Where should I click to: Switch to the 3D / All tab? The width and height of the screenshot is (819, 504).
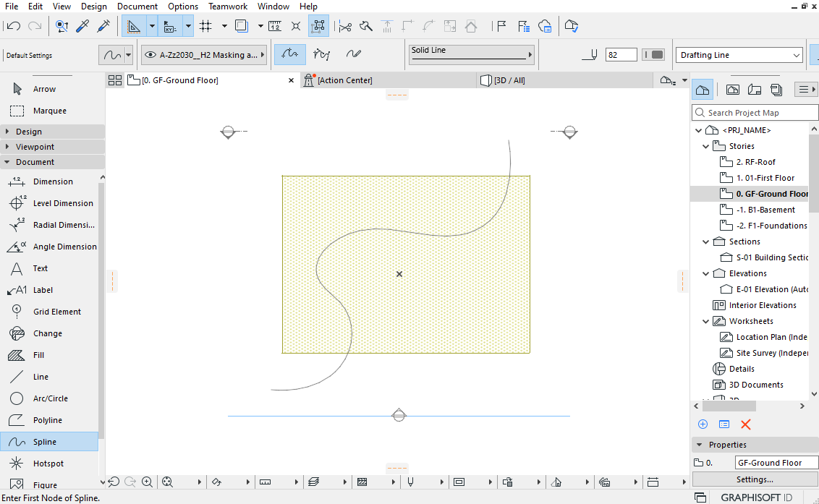tap(510, 80)
